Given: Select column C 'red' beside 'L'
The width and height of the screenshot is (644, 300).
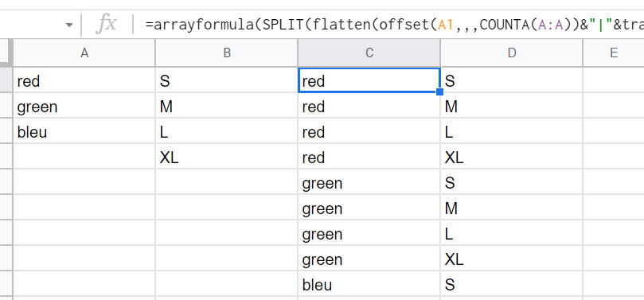Looking at the screenshot, I should (369, 131).
